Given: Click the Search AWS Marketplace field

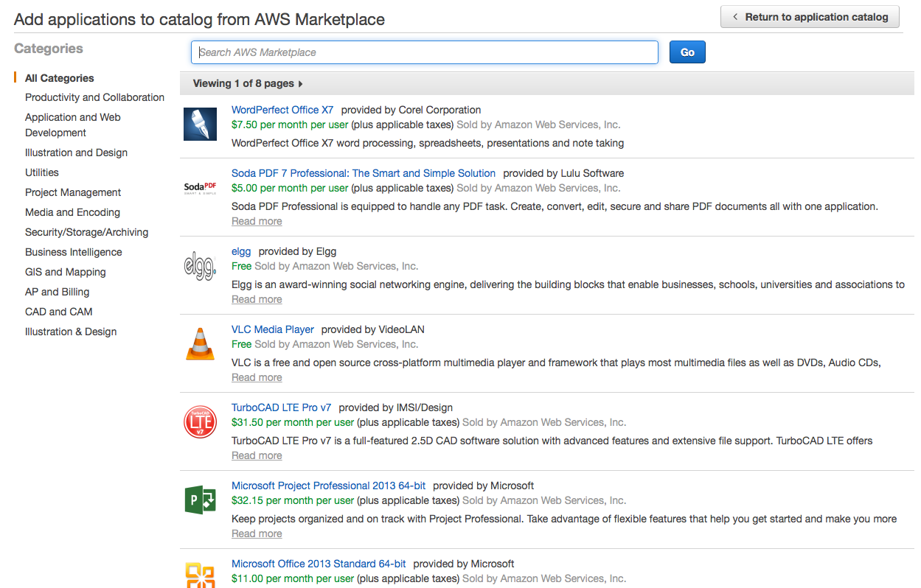Looking at the screenshot, I should click(424, 52).
